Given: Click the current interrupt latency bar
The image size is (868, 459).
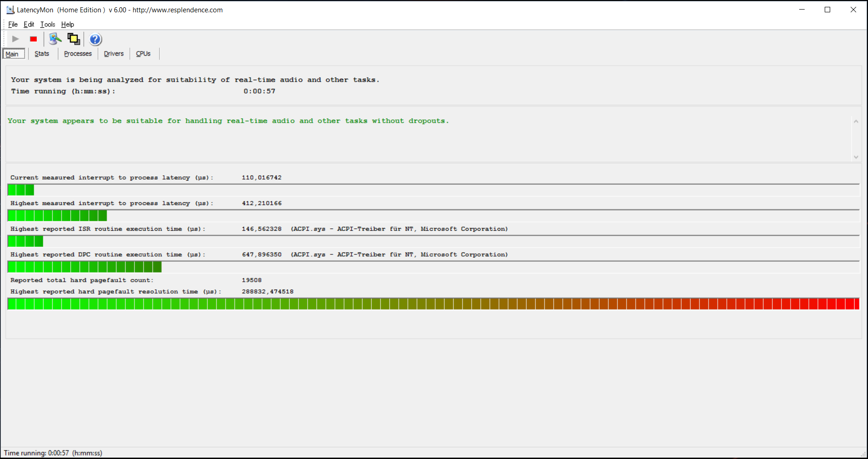Looking at the screenshot, I should 433,190.
